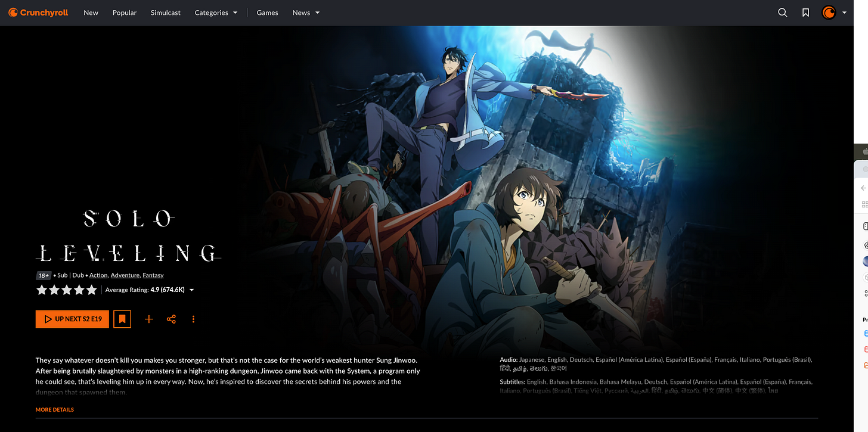
Task: Go back using arrow in side window
Action: (863, 188)
